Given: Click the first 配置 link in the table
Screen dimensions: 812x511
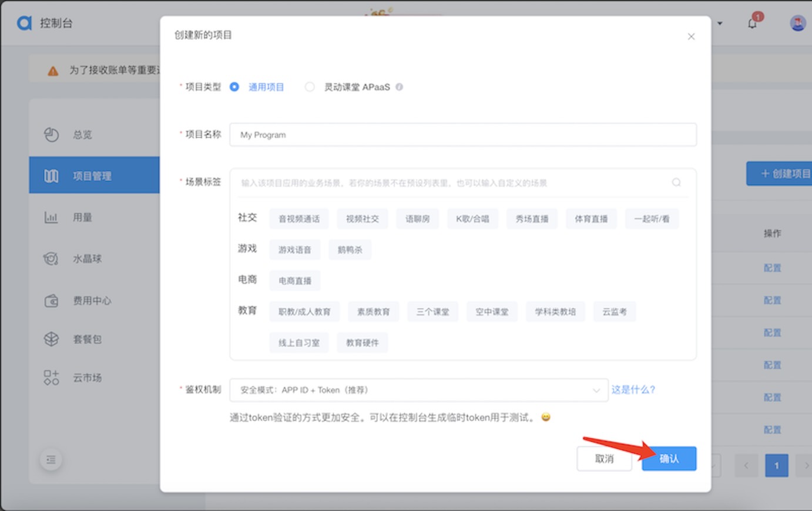Looking at the screenshot, I should tap(772, 268).
